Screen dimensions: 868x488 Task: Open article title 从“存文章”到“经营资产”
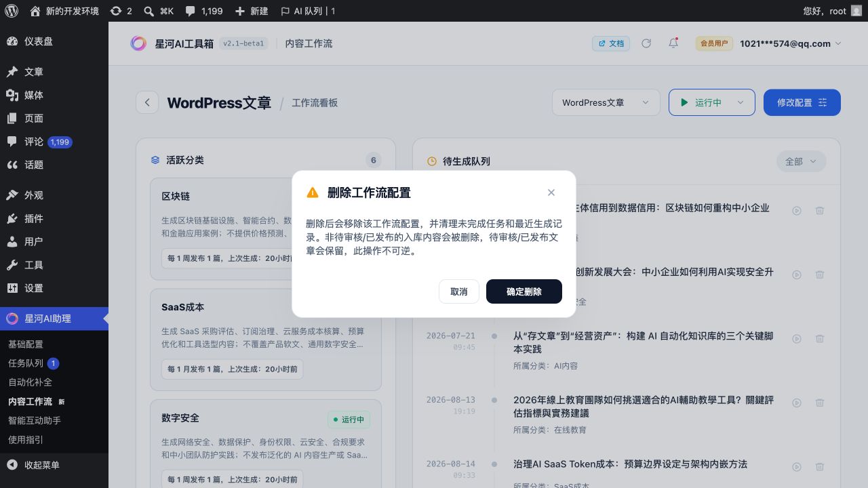click(x=644, y=342)
